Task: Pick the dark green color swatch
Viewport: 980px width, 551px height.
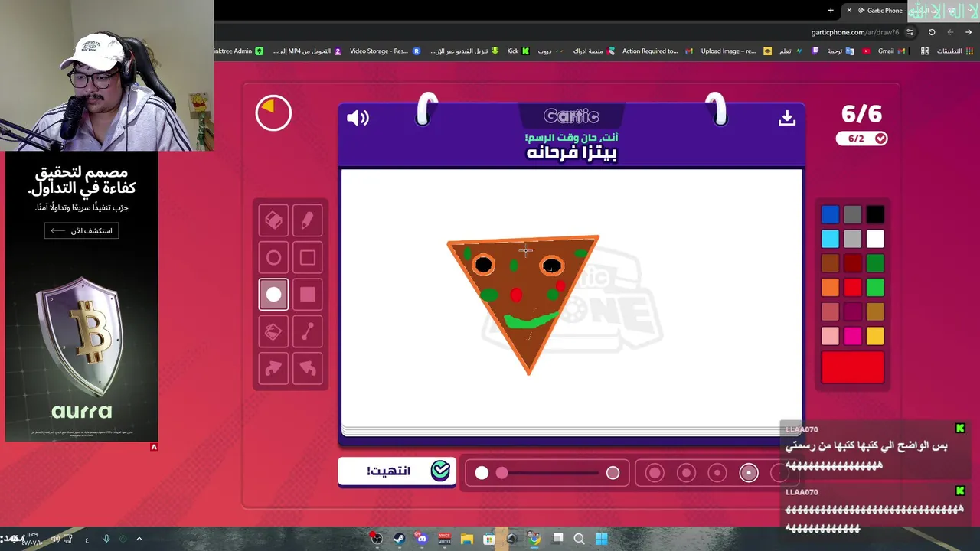Action: 875,263
